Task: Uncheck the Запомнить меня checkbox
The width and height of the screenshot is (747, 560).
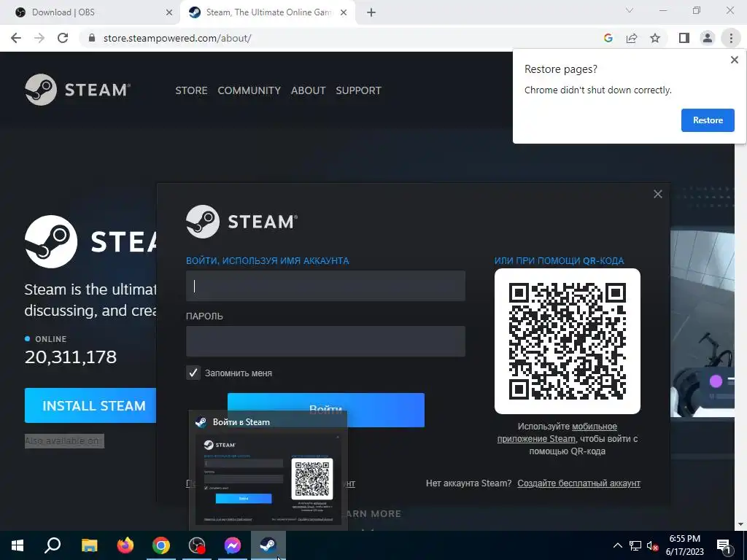Action: point(193,373)
